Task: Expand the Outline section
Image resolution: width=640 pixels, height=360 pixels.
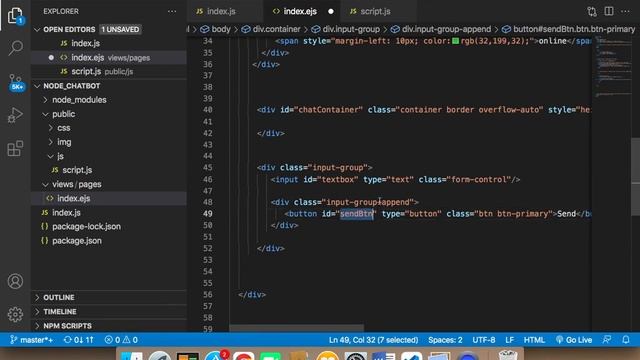Action: coord(59,298)
